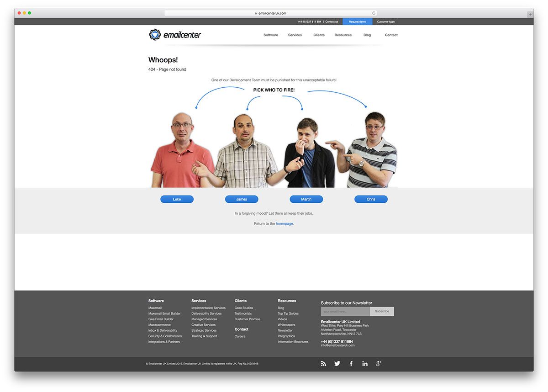Screen dimensions: 548x392
Task: Open Clients menu in navigation
Action: point(319,35)
